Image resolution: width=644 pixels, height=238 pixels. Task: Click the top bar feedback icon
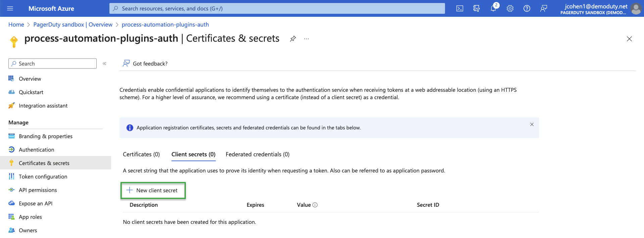(x=544, y=8)
